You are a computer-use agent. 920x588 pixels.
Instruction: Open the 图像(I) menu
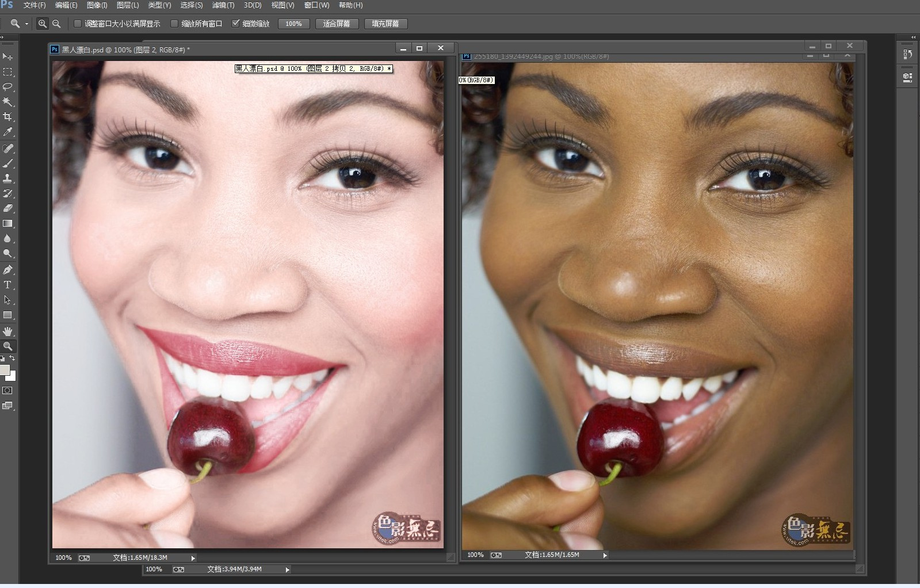(97, 5)
